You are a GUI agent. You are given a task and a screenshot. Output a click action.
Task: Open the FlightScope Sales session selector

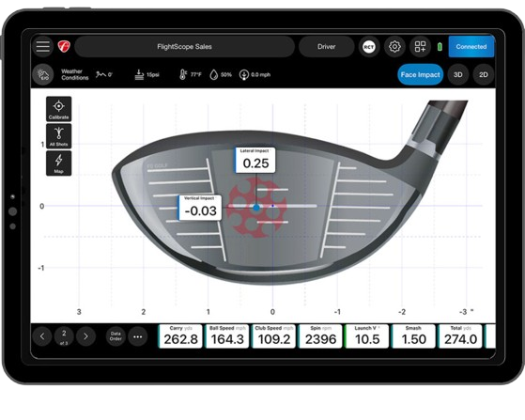(x=184, y=47)
